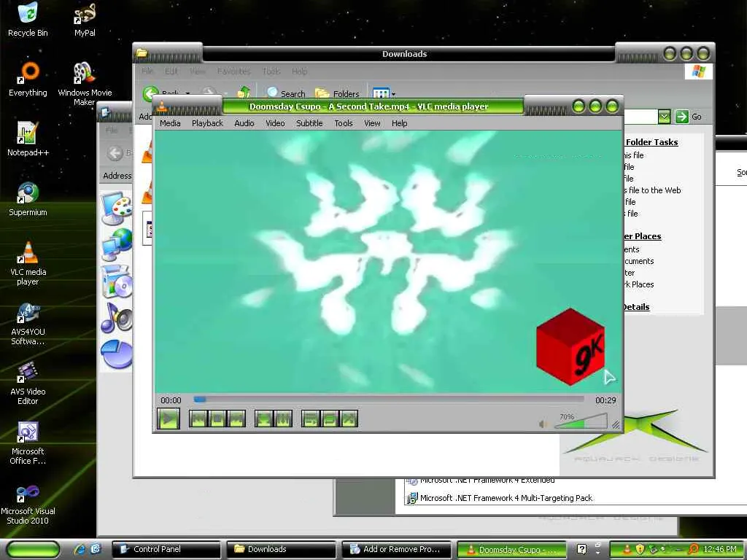
Task: Switch to Control Panel taskbar button
Action: click(x=166, y=550)
